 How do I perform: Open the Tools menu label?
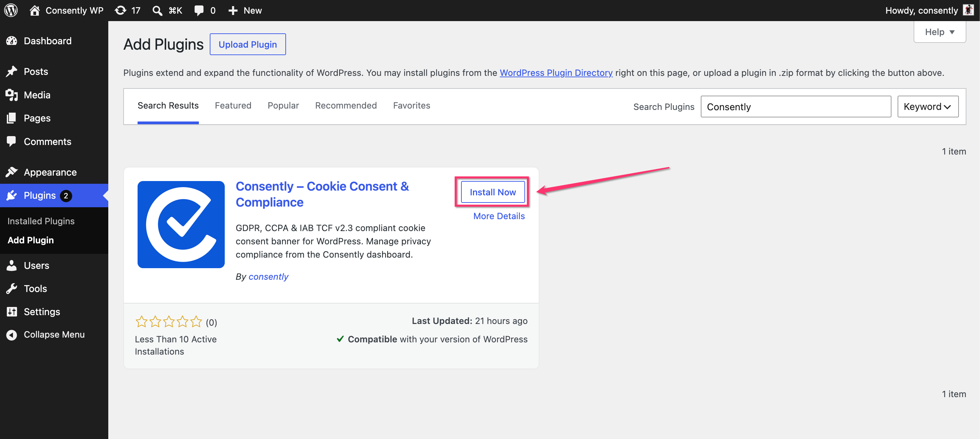35,289
